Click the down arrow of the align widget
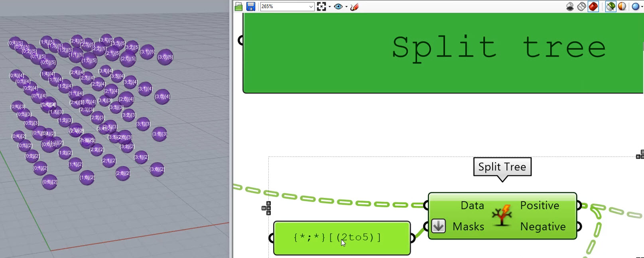Image resolution: width=644 pixels, height=258 pixels. pos(268,213)
